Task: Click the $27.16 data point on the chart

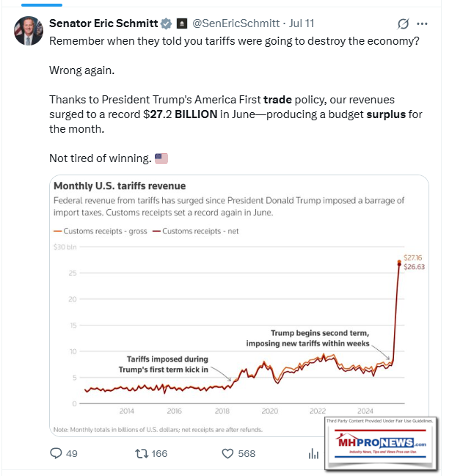Action: click(x=398, y=262)
